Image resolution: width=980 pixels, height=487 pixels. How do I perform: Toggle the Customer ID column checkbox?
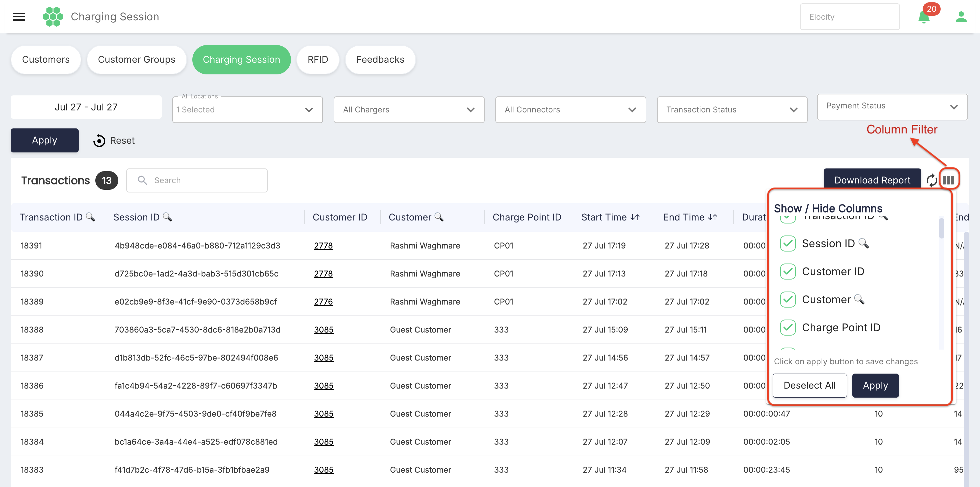(788, 272)
